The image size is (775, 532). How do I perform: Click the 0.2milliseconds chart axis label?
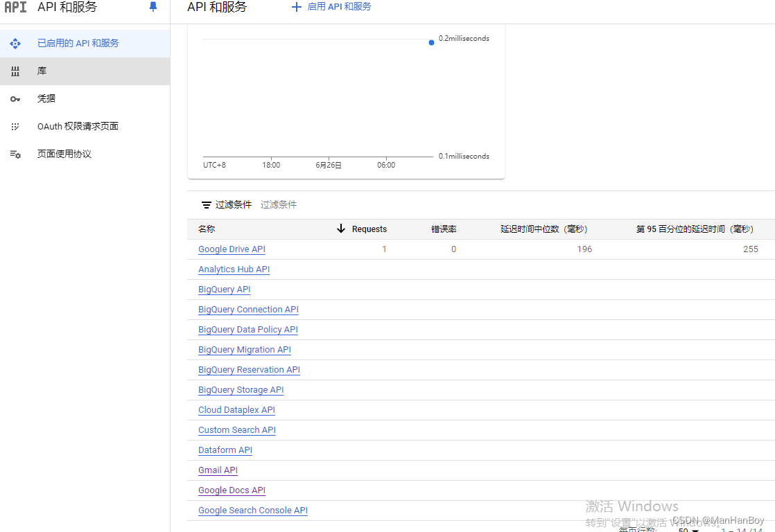point(464,38)
